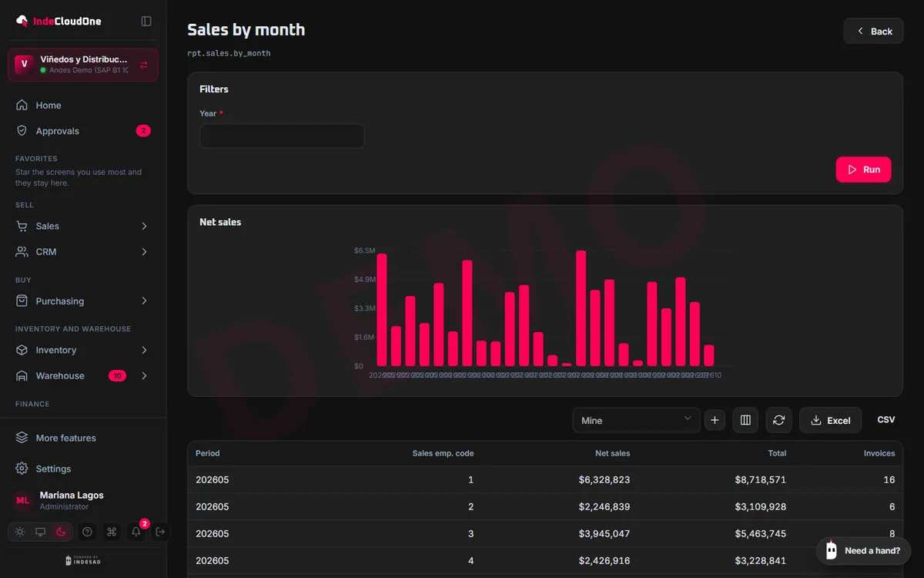Screen dimensions: 924x578
Task: Log out using the exit arrow icon
Action: (x=160, y=532)
